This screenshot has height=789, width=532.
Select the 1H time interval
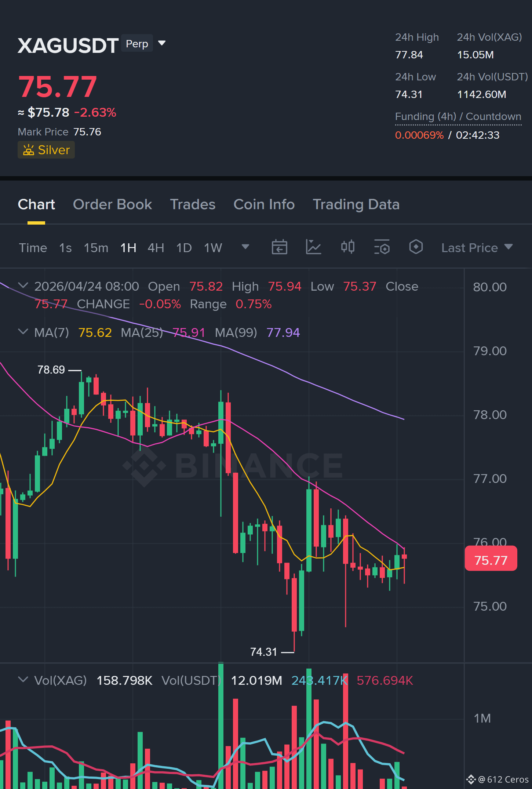coord(128,248)
